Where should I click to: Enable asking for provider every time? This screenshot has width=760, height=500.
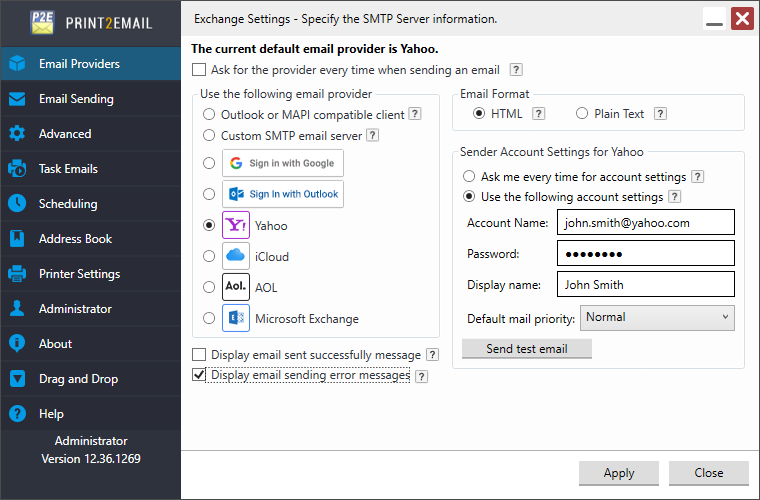coord(199,70)
